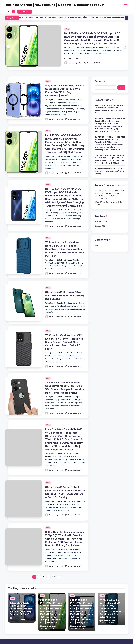
Task: Click the pink Search button in the sidebar
Action: [121, 87]
